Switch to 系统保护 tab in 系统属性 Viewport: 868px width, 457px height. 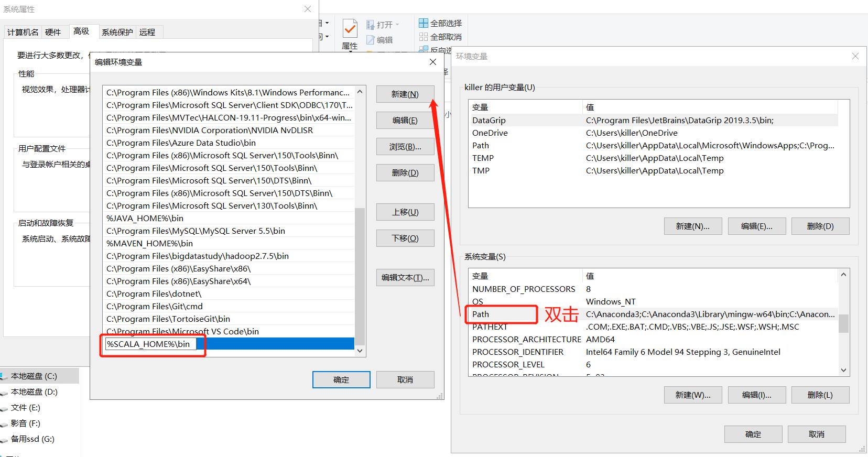coord(117,32)
